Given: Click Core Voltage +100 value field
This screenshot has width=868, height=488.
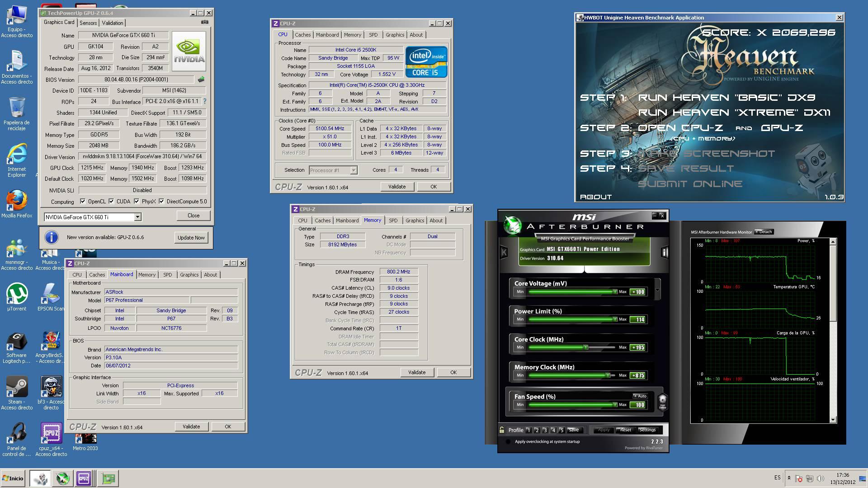Looking at the screenshot, I should click(x=638, y=292).
